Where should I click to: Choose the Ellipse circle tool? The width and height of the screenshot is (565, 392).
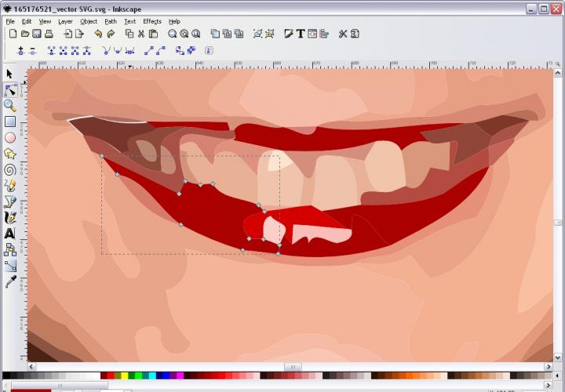[x=9, y=137]
